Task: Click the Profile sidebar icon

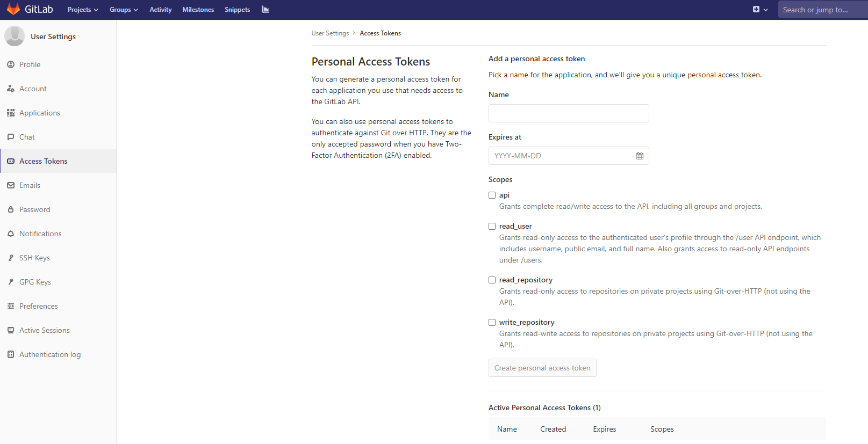Action: [x=11, y=64]
